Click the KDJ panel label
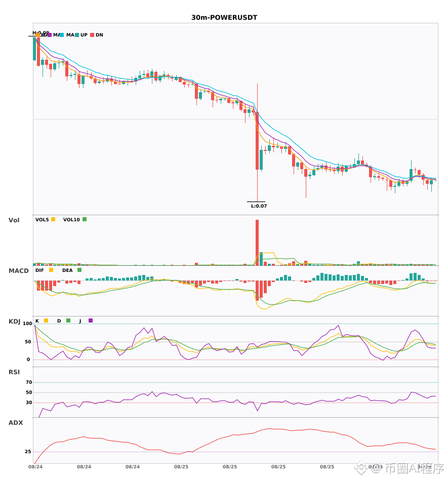This screenshot has width=448, height=481. click(x=14, y=322)
